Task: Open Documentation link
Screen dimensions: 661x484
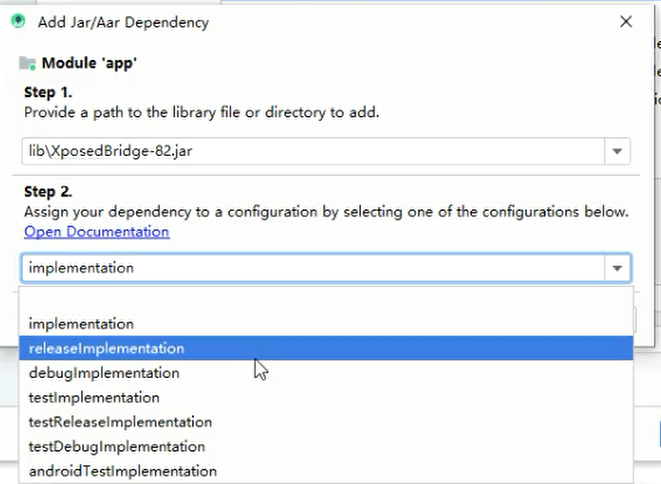Action: [x=97, y=231]
